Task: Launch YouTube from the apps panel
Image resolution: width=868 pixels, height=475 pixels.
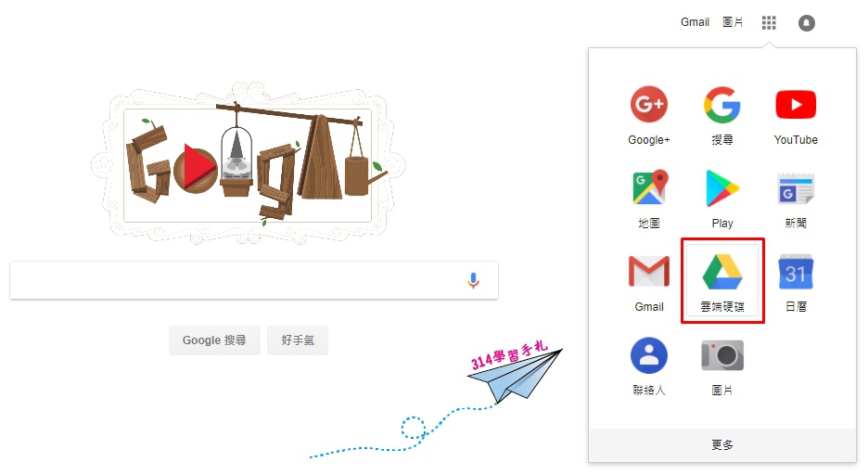Action: tap(796, 105)
